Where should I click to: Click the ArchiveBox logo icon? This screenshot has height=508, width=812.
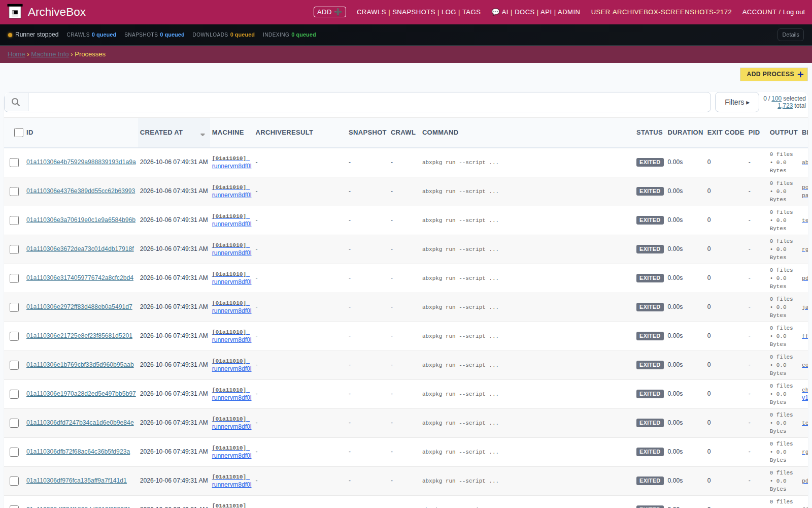click(15, 12)
